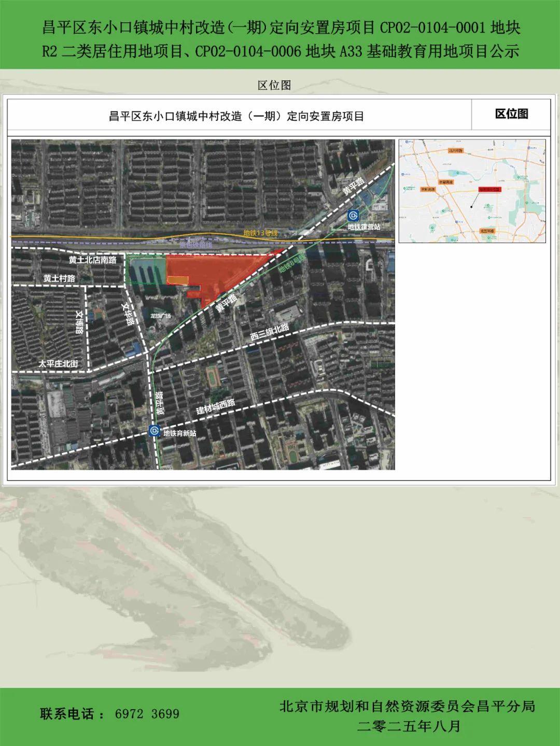This screenshot has width=560, height=746.
Task: Click the 北五环路 label on inset map
Action: click(x=487, y=231)
